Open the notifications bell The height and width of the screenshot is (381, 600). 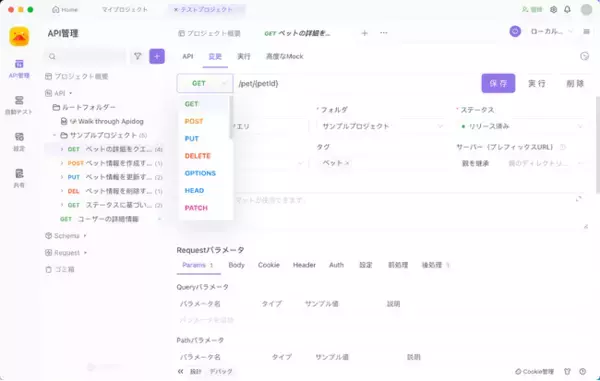click(x=567, y=10)
